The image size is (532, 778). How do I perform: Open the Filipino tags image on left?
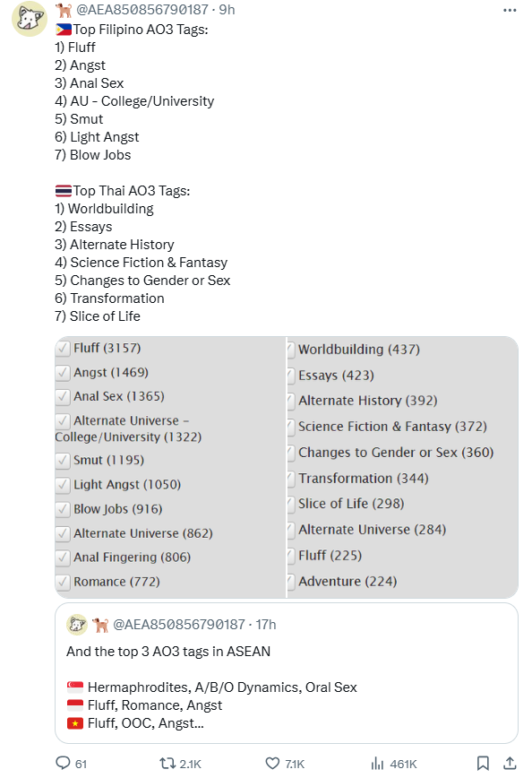pos(170,467)
